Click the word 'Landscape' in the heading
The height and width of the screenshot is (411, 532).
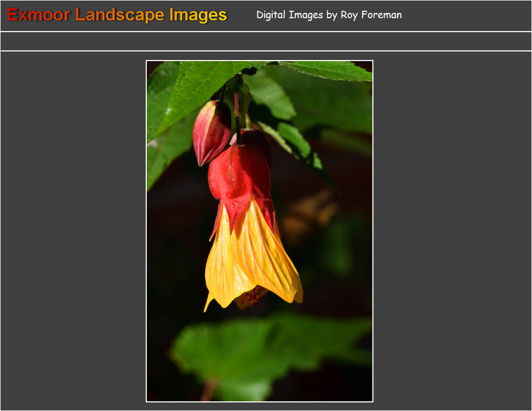[120, 15]
